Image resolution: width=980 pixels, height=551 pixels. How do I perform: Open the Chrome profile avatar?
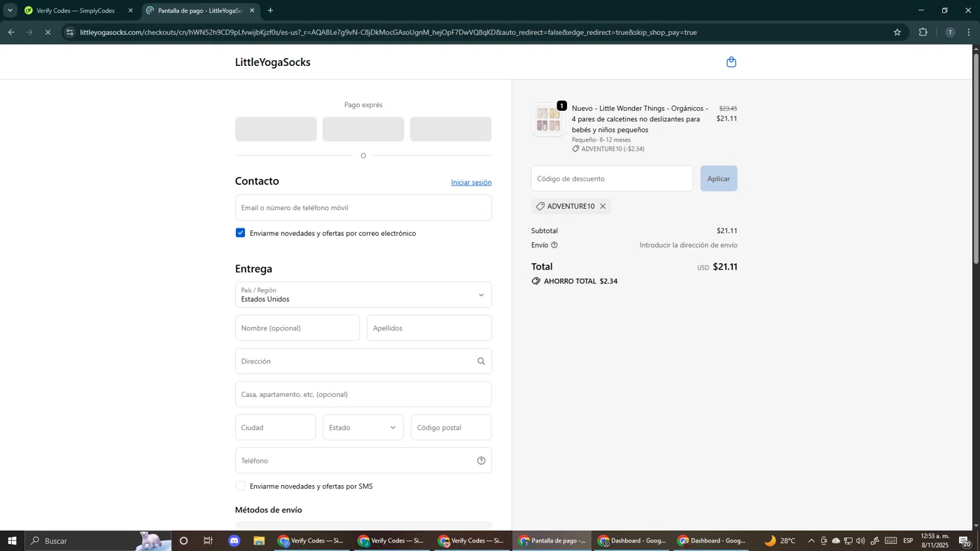point(950,32)
